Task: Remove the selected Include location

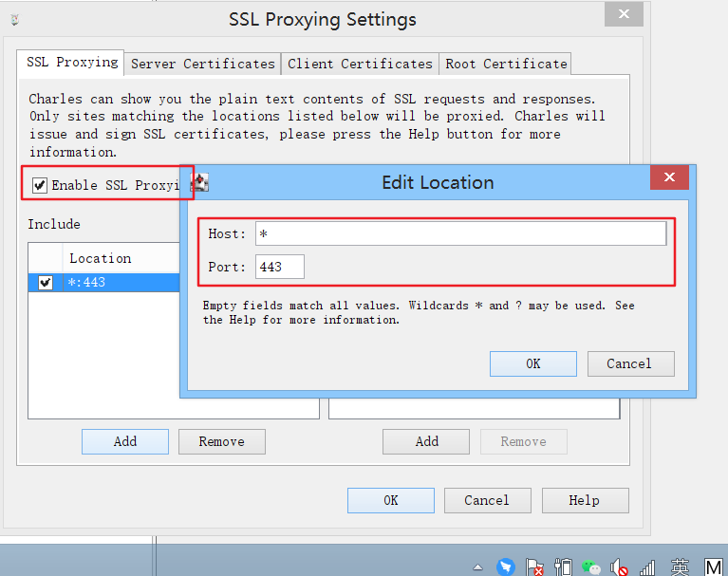Action: [222, 441]
